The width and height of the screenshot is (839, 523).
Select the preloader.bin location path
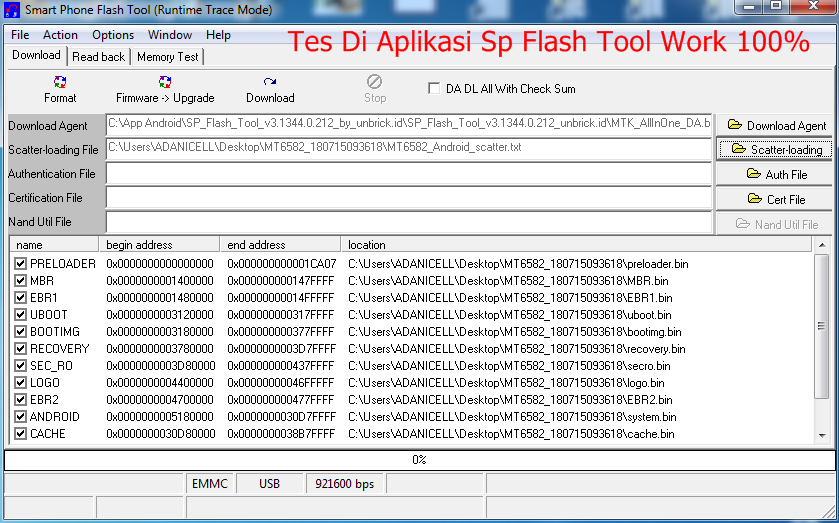click(518, 264)
